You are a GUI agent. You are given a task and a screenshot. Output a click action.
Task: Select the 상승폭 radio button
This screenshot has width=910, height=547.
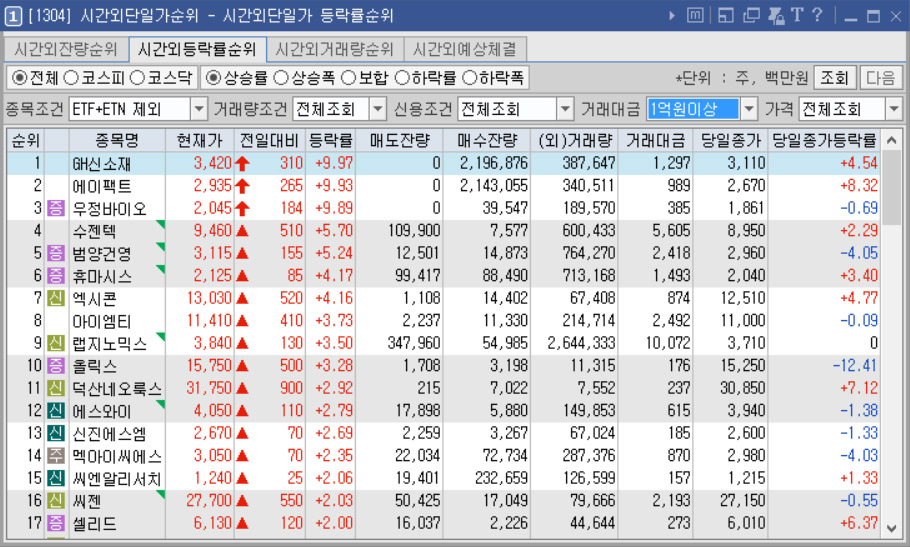point(281,77)
